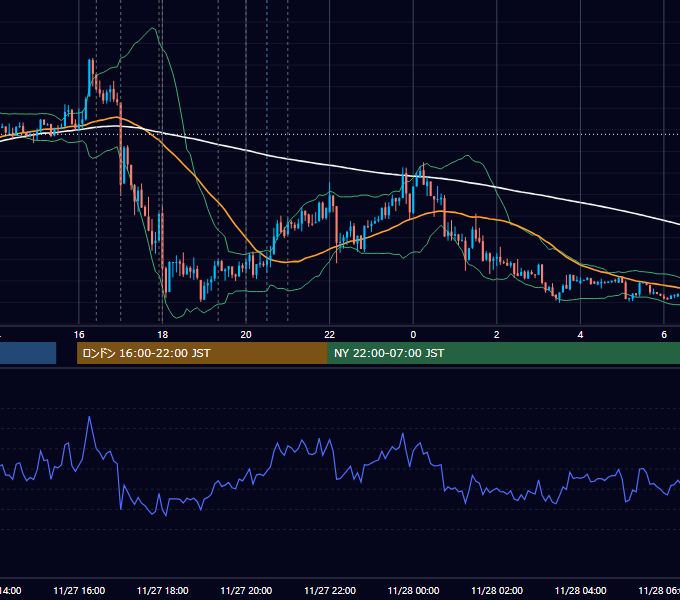680x600 pixels.
Task: Click the oscillator peak near 16:00
Action: (90, 417)
